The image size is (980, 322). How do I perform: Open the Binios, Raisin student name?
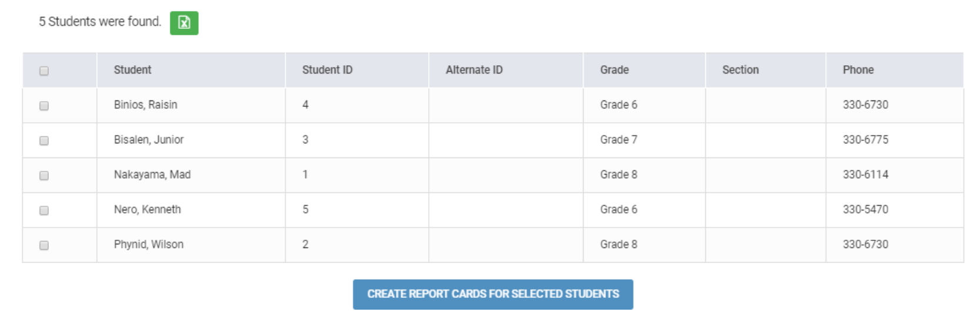click(145, 105)
